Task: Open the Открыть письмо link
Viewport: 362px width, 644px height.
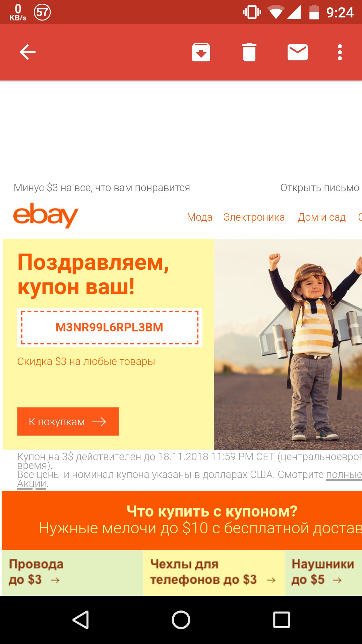Action: click(320, 188)
